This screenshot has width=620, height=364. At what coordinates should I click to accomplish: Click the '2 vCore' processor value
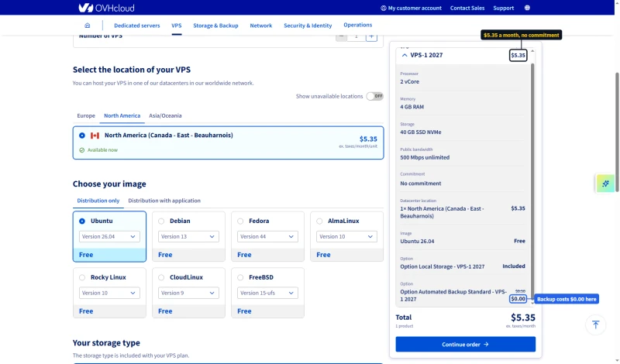pos(410,82)
